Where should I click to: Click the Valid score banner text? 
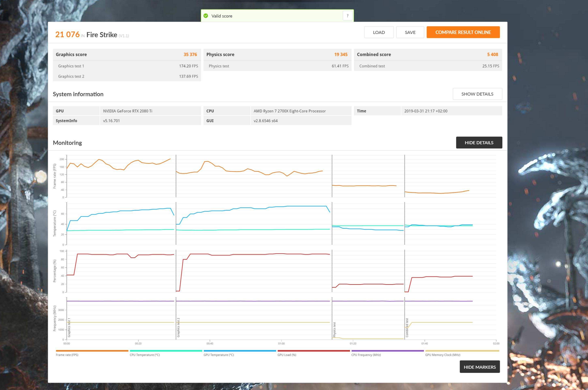point(222,16)
